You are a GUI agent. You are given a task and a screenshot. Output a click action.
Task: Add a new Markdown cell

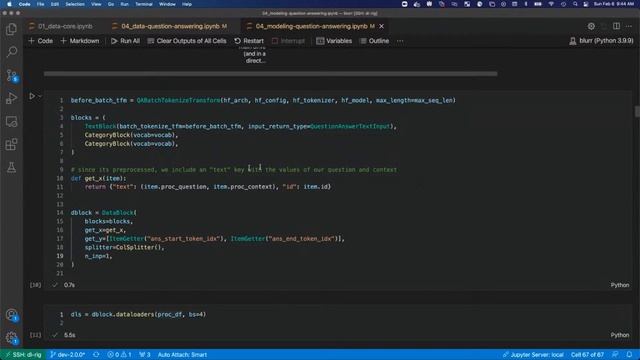pyautogui.click(x=80, y=41)
